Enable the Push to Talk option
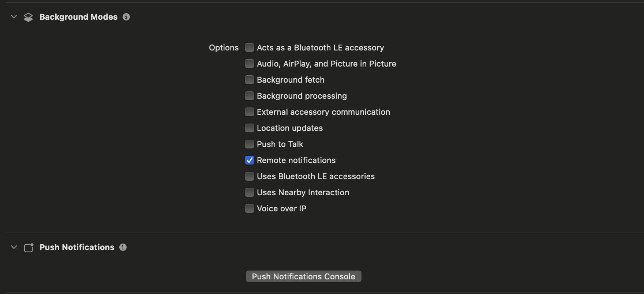Viewport: 644px width, 294px height. [250, 144]
